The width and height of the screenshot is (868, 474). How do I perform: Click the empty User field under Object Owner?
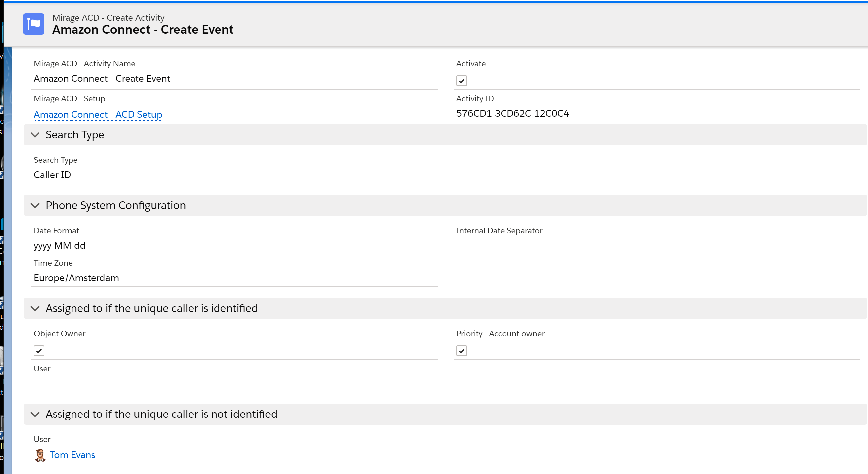(234, 383)
